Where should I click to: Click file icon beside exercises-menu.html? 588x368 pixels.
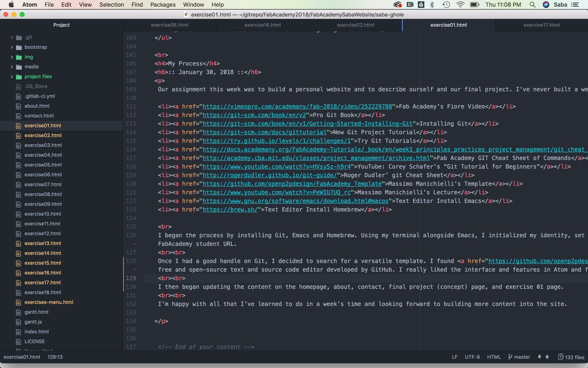(18, 302)
